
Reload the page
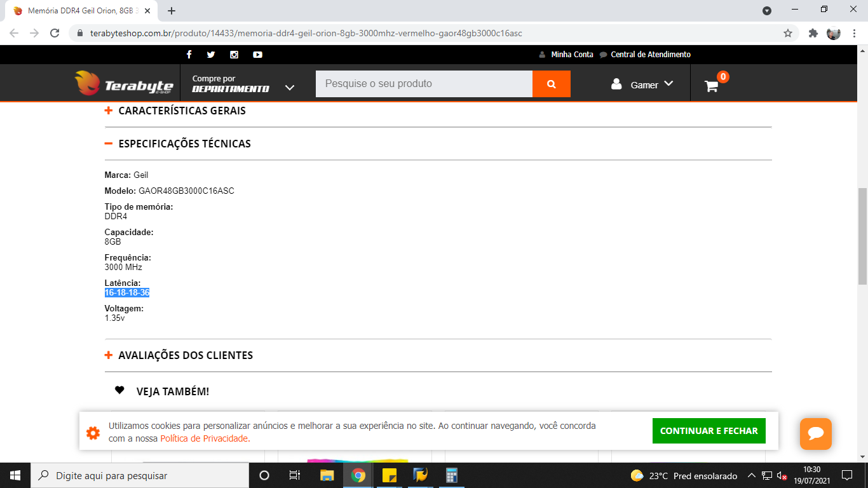pos(55,33)
